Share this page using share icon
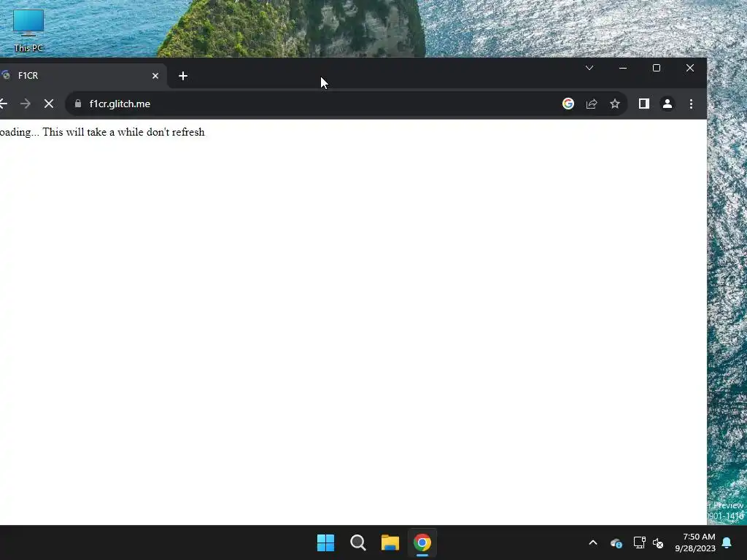The height and width of the screenshot is (560, 747). pyautogui.click(x=592, y=104)
